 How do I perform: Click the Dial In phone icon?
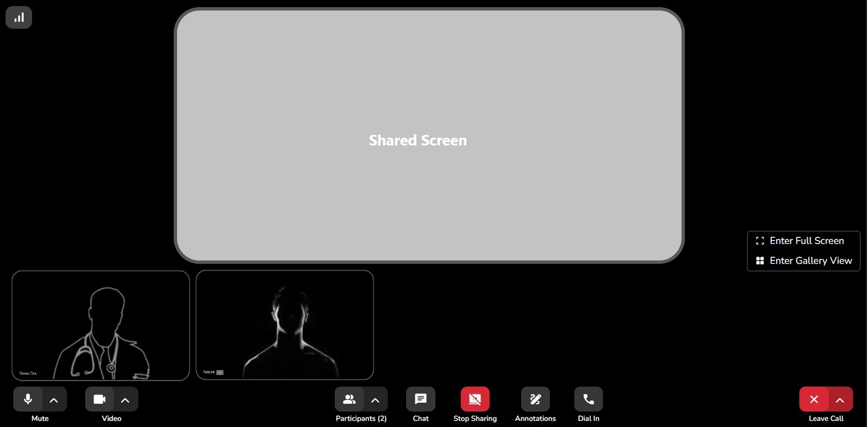(x=588, y=399)
